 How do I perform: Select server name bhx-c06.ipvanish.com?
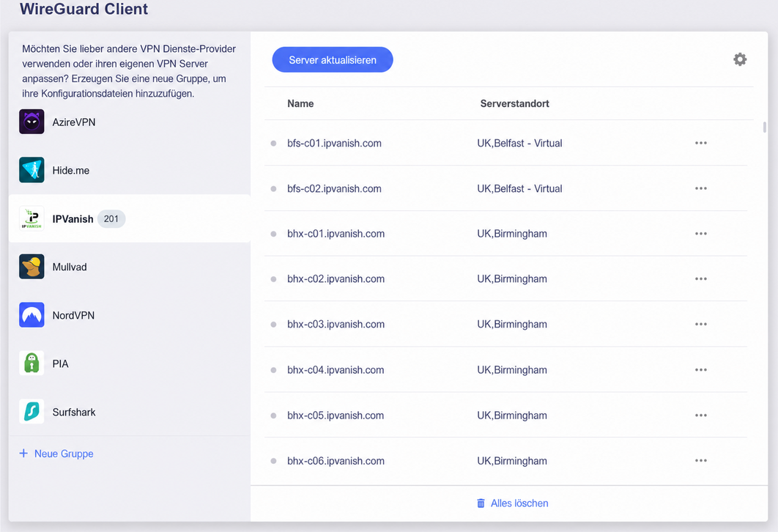coord(336,461)
